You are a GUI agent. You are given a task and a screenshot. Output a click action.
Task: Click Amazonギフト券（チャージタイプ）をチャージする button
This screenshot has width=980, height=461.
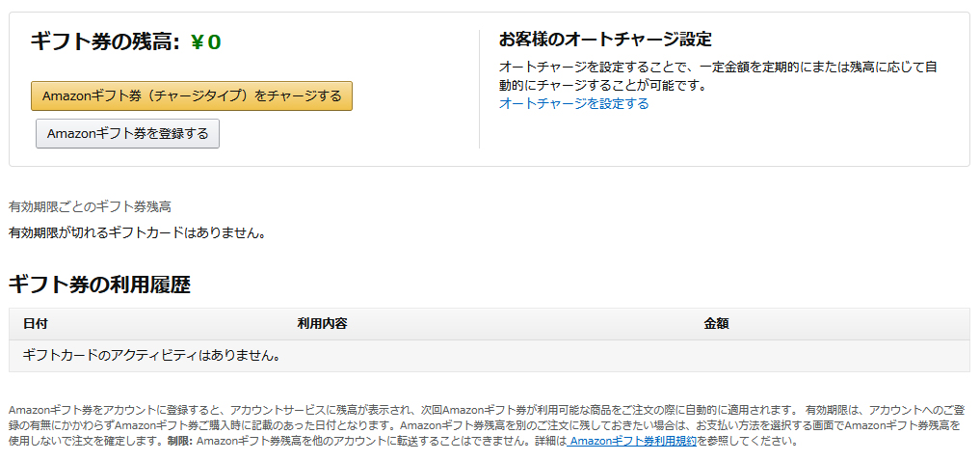pyautogui.click(x=192, y=95)
